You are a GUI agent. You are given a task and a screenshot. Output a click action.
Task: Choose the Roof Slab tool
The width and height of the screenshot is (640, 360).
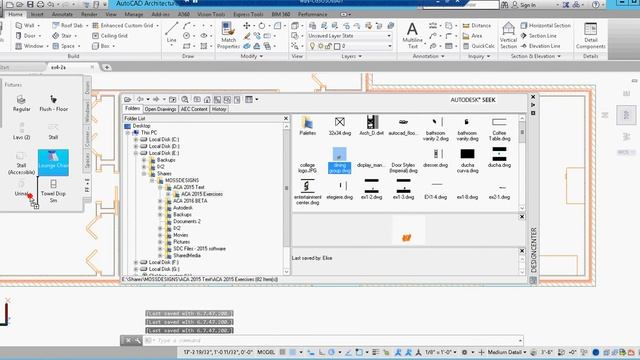(x=67, y=25)
